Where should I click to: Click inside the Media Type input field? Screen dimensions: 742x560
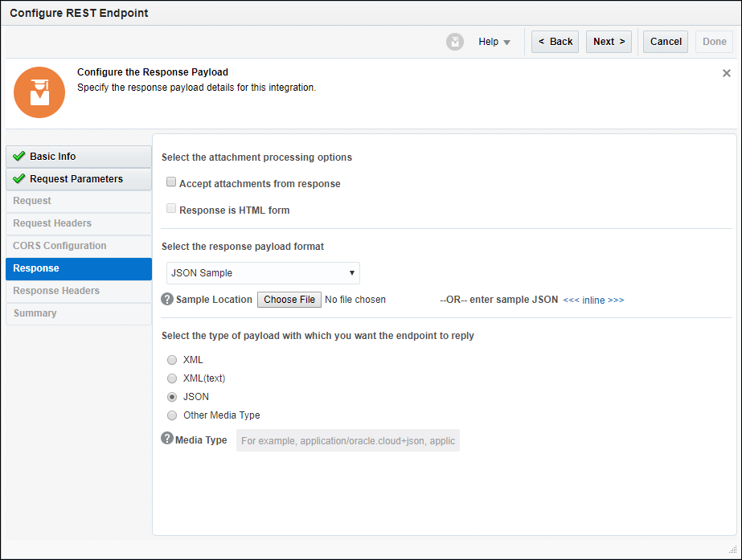(x=347, y=440)
